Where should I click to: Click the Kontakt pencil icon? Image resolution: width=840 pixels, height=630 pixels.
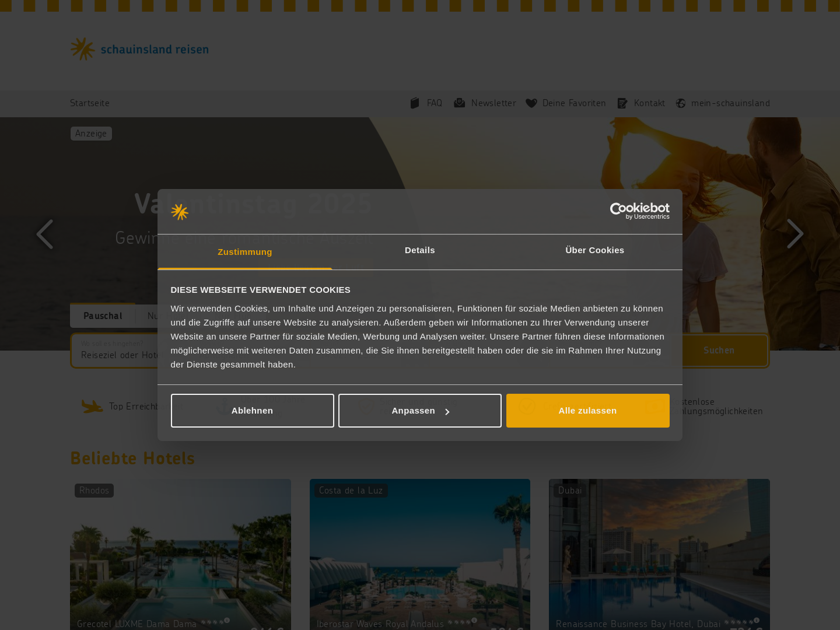622,103
